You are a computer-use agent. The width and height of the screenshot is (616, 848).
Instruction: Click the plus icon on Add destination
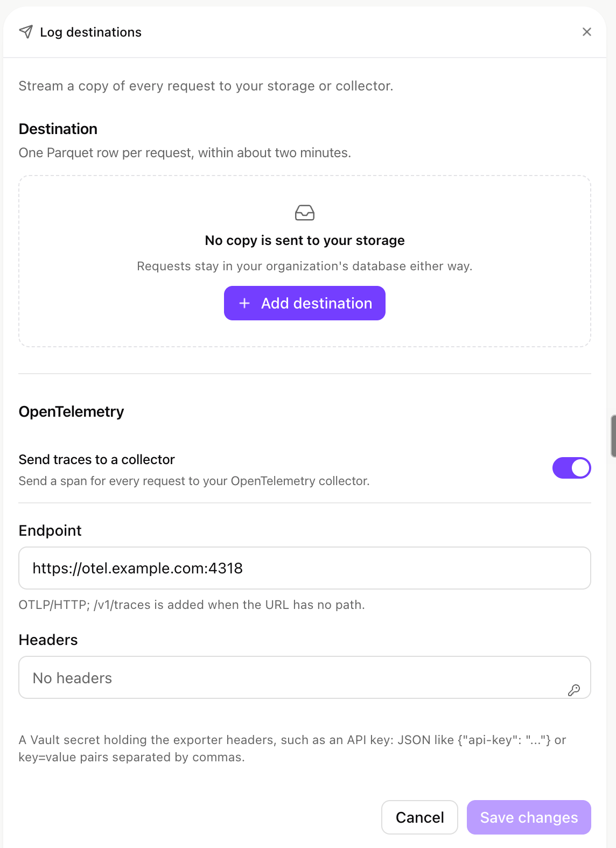(x=244, y=303)
